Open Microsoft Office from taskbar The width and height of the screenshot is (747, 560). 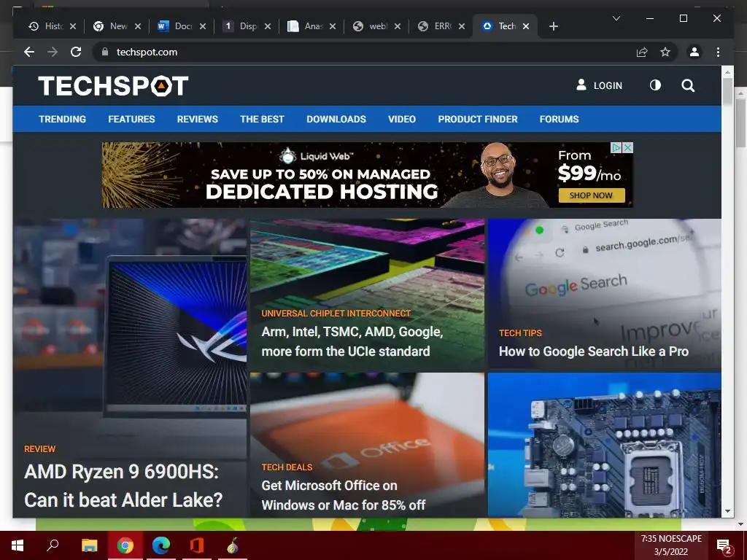click(197, 545)
